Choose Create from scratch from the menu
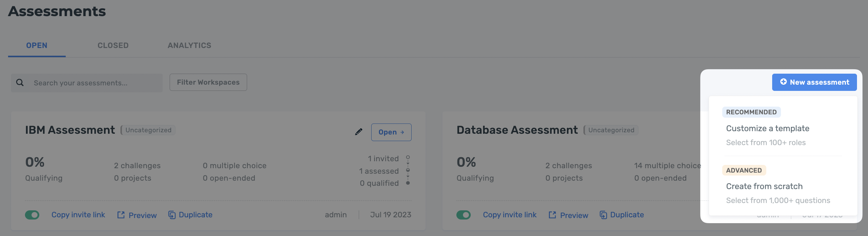 (x=764, y=186)
